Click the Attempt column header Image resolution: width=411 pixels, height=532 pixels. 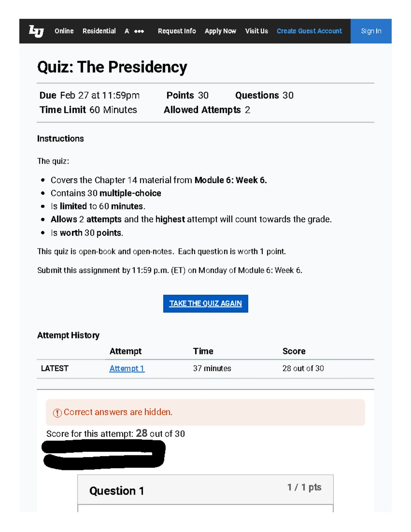pyautogui.click(x=125, y=351)
